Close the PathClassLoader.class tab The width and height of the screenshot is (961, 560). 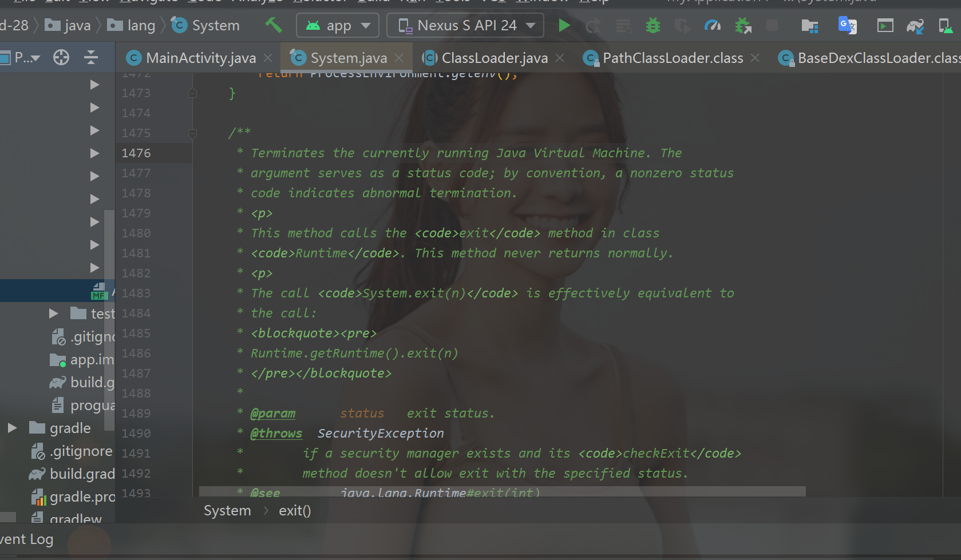point(755,58)
